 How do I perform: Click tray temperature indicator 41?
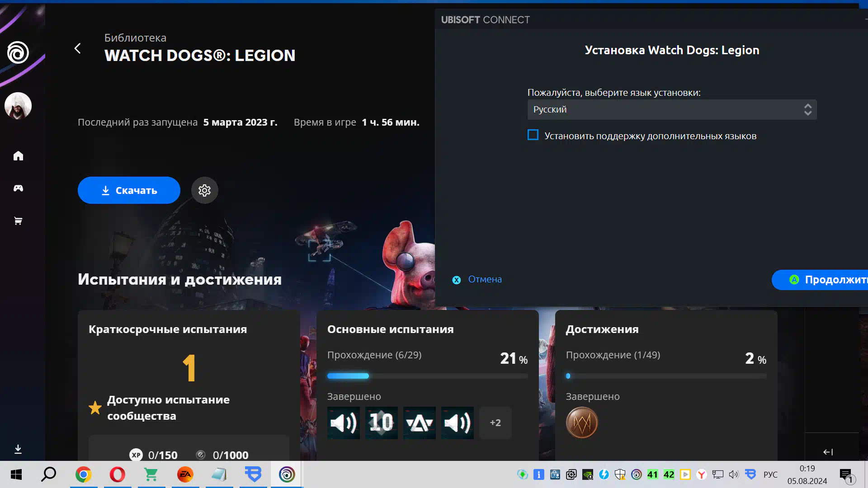point(653,474)
